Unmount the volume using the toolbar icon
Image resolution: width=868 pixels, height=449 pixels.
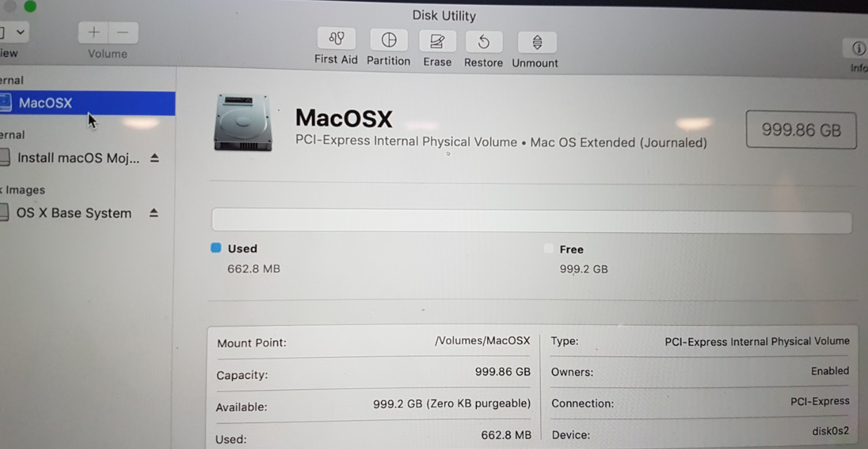537,43
